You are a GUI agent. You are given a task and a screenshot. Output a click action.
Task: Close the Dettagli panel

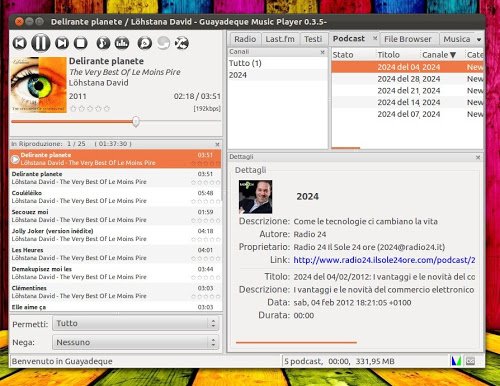[x=478, y=157]
